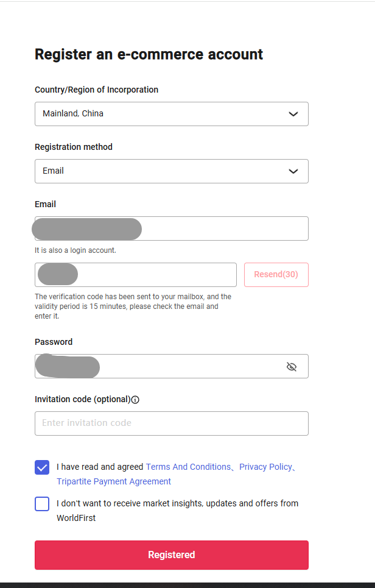Click the Register an e-commerce account heading

(149, 54)
